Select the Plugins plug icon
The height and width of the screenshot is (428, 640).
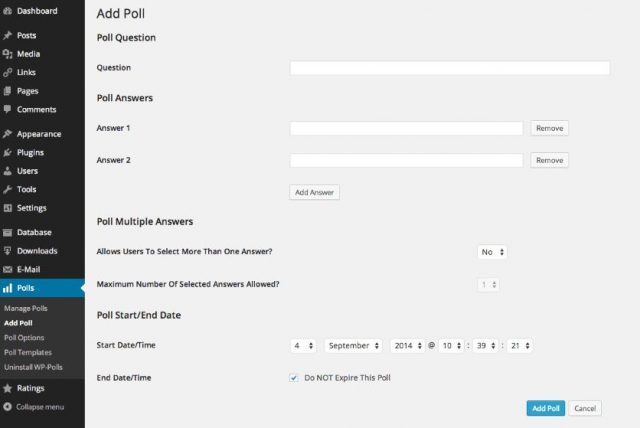pyautogui.click(x=7, y=153)
